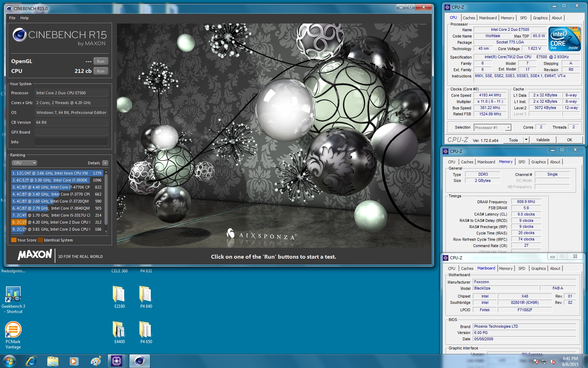Click the taskbar clock showing 6:41 PM
The width and height of the screenshot is (588, 368).
(x=570, y=361)
